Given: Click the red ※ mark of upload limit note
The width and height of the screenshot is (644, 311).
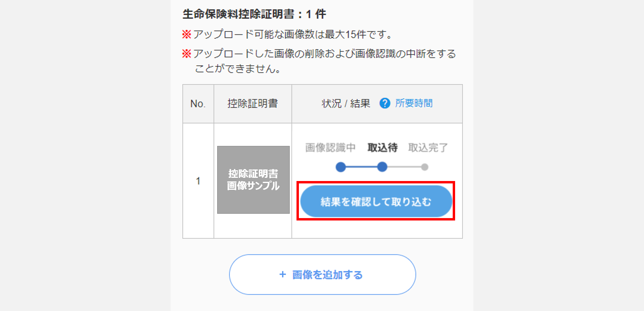Looking at the screenshot, I should (187, 34).
